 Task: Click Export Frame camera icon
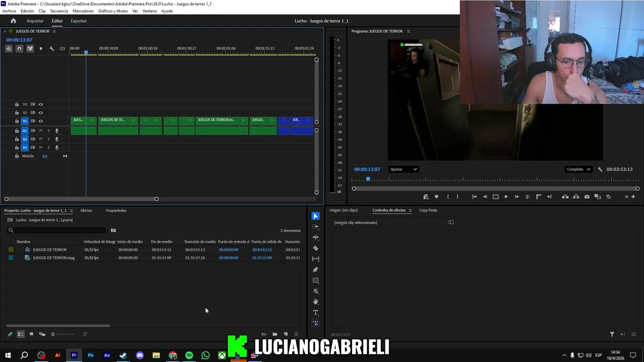pos(587,197)
